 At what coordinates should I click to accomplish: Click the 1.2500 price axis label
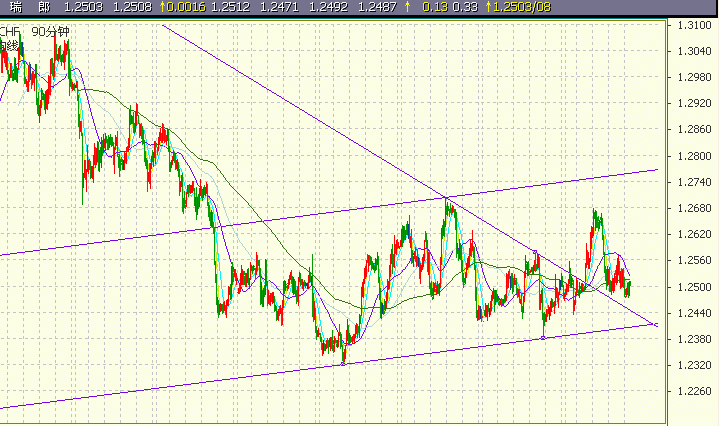click(x=694, y=287)
